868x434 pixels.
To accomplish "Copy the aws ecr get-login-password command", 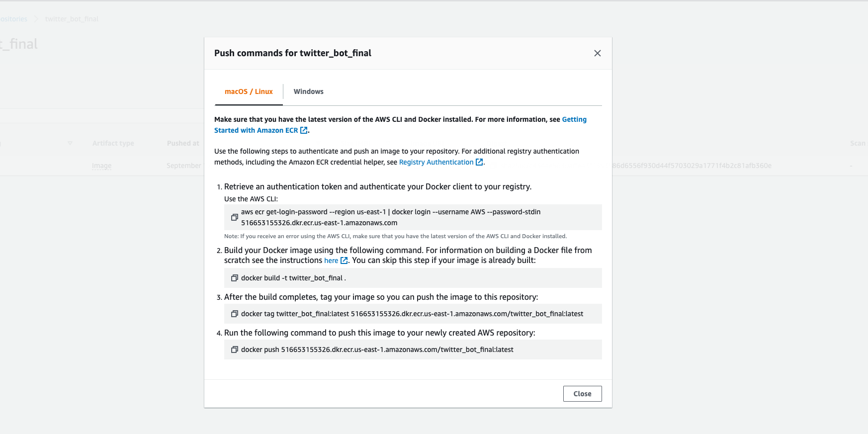I will tap(234, 217).
